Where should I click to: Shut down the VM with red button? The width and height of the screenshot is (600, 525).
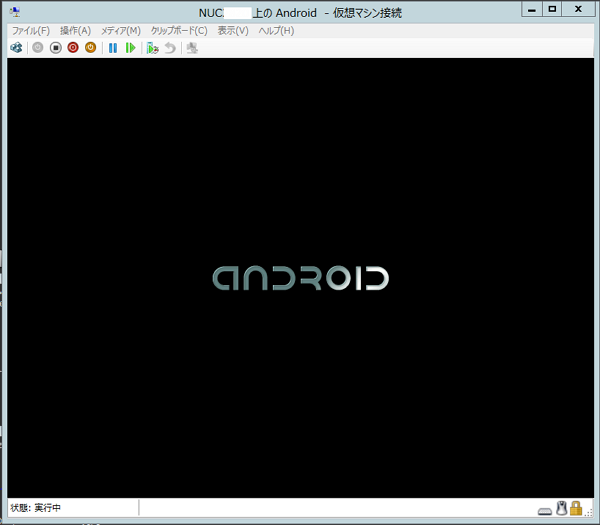click(73, 48)
